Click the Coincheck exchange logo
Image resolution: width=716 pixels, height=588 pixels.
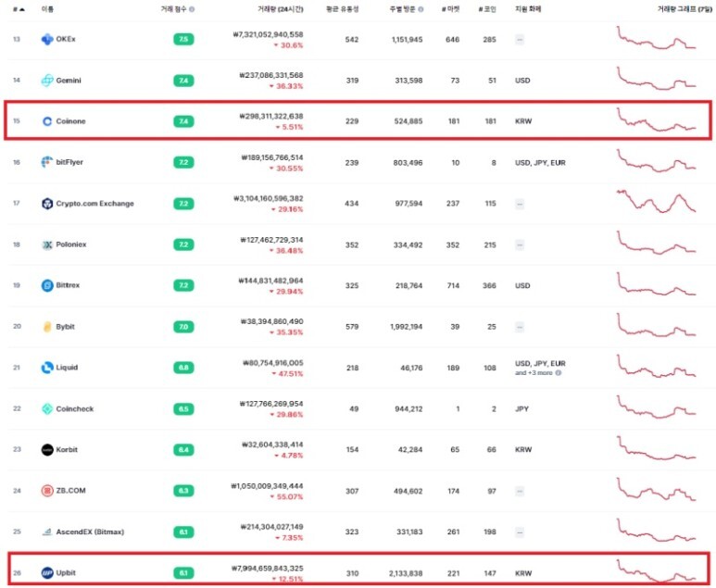point(47,408)
